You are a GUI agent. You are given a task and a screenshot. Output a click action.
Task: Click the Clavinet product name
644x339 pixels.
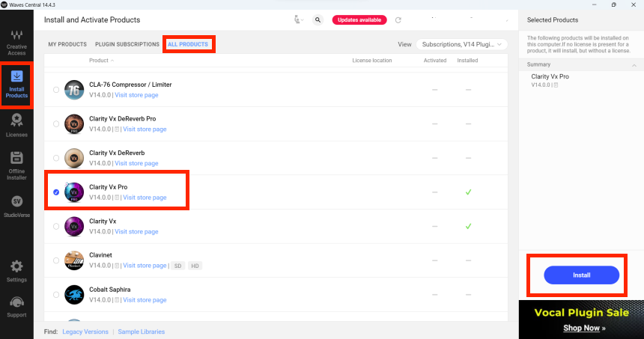tap(100, 255)
